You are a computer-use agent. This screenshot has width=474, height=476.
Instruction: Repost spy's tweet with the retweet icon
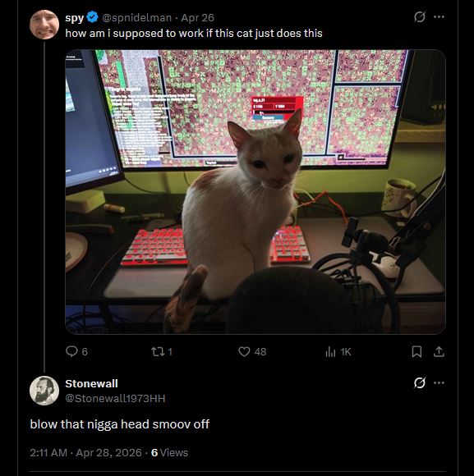158,351
